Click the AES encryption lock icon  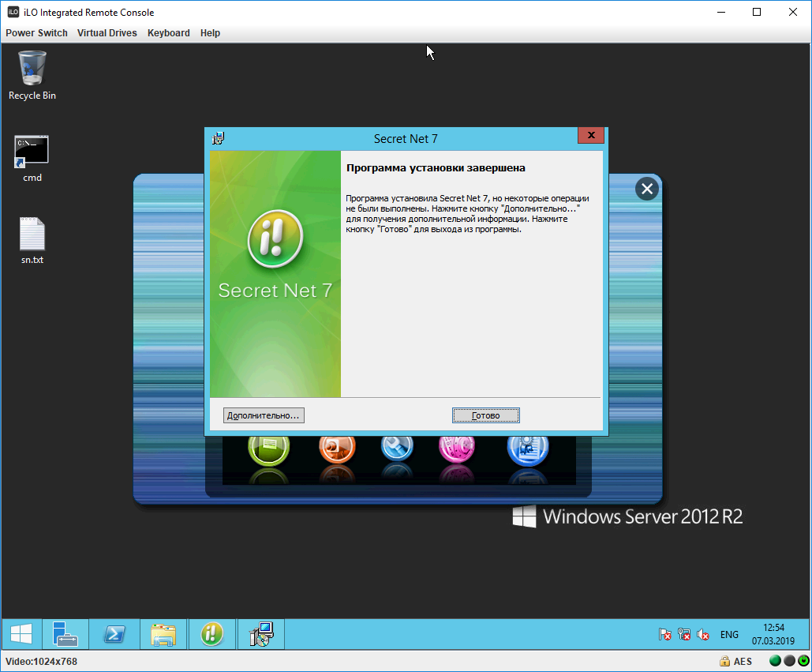(725, 661)
